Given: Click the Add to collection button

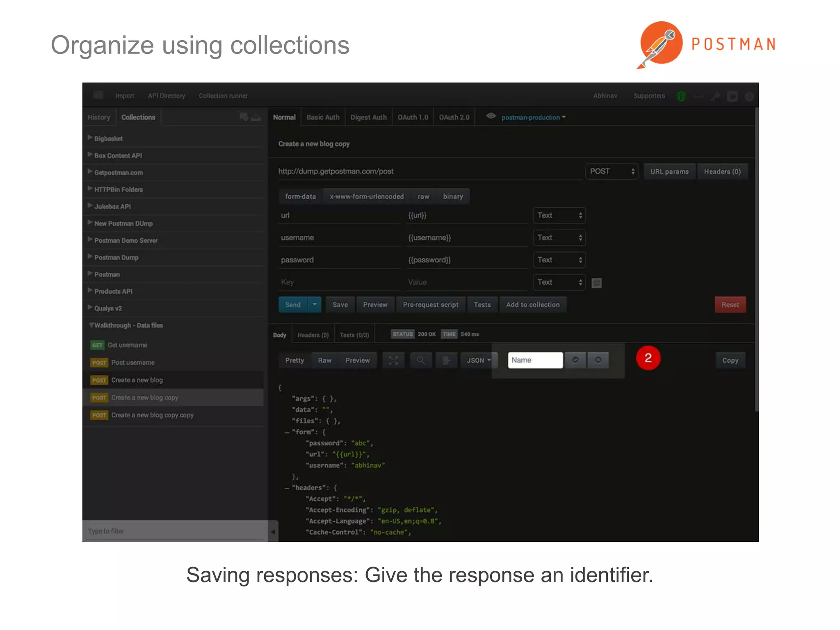Looking at the screenshot, I should [x=533, y=304].
